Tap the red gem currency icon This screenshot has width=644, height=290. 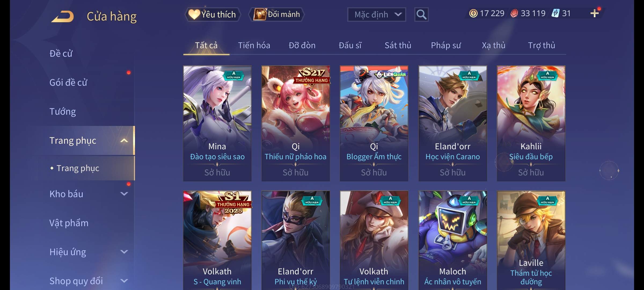coord(514,13)
